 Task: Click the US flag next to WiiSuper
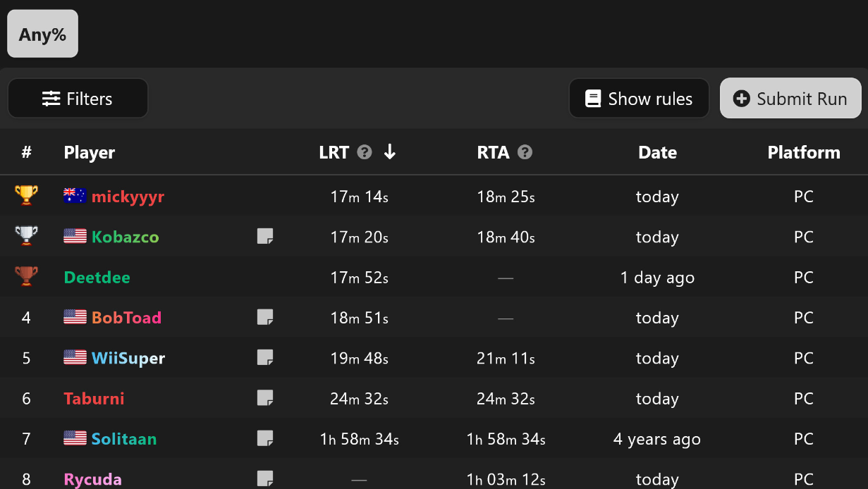tap(75, 357)
